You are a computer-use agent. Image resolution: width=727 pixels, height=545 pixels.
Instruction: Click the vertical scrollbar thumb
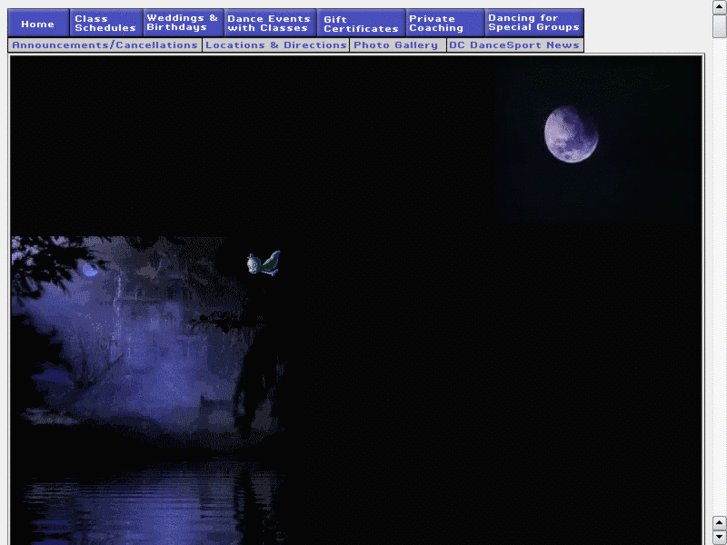point(719,26)
